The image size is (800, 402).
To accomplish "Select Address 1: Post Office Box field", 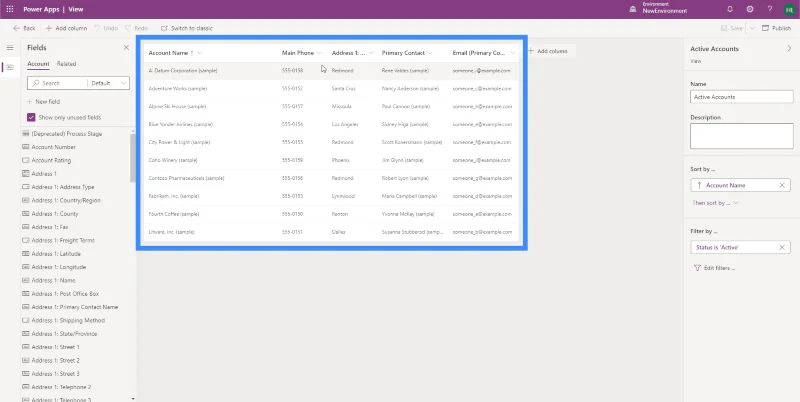I will pyautogui.click(x=61, y=294).
